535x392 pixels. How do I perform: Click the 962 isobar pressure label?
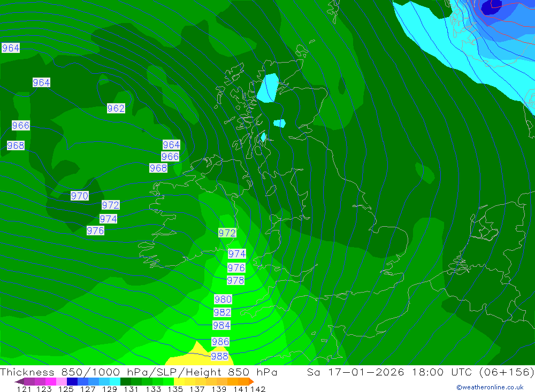coord(116,109)
